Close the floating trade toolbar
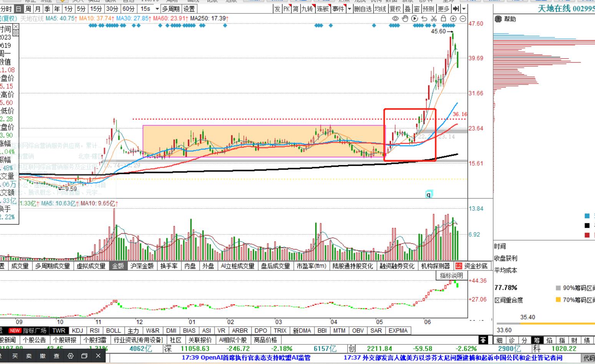The width and height of the screenshot is (595, 364). 98,356
